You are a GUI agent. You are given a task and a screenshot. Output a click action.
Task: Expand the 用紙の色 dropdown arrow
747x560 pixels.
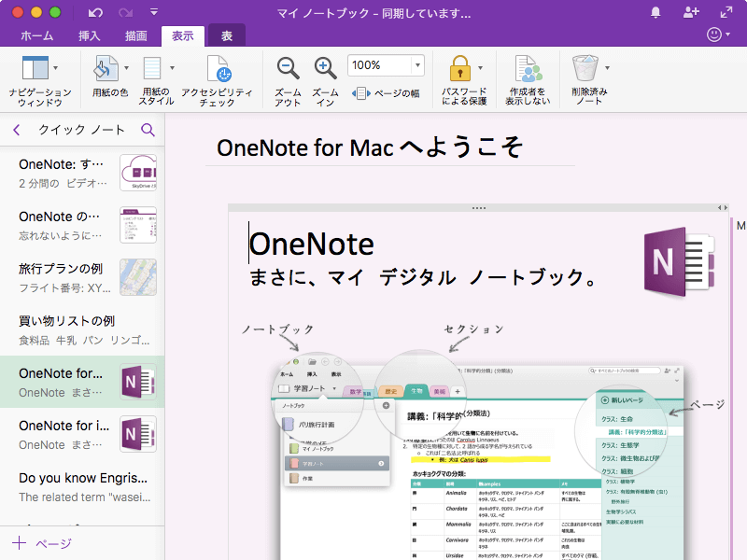[126, 68]
